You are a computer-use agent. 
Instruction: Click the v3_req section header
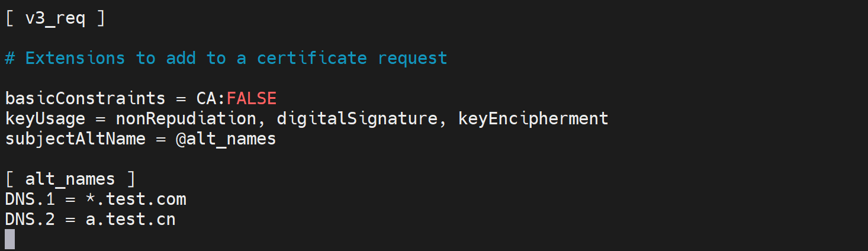point(55,18)
